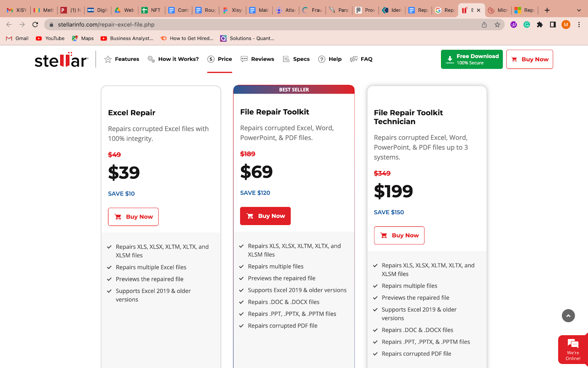Screen dimensions: 588x368
Task: Go to How it Works section
Action: [173, 59]
